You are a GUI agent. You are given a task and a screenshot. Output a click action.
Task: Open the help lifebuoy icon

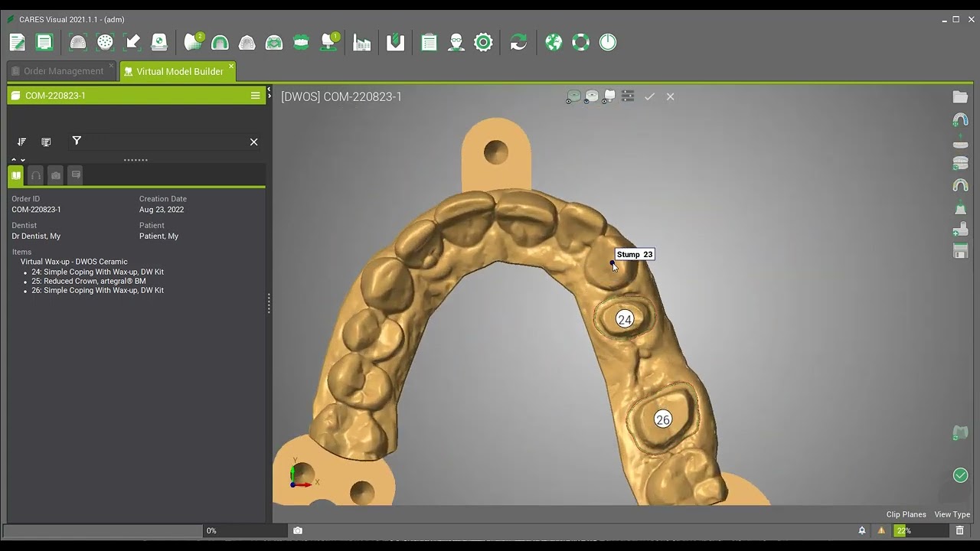pyautogui.click(x=580, y=42)
